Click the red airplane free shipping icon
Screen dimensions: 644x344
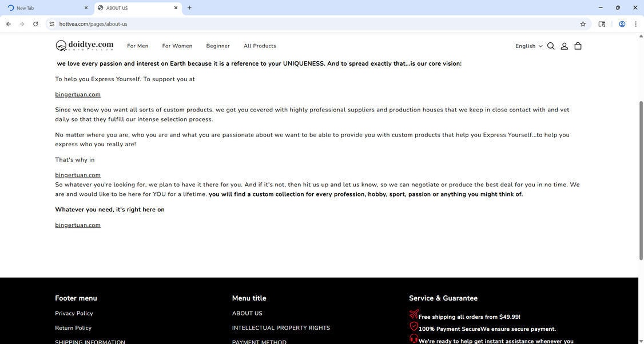coord(414,314)
